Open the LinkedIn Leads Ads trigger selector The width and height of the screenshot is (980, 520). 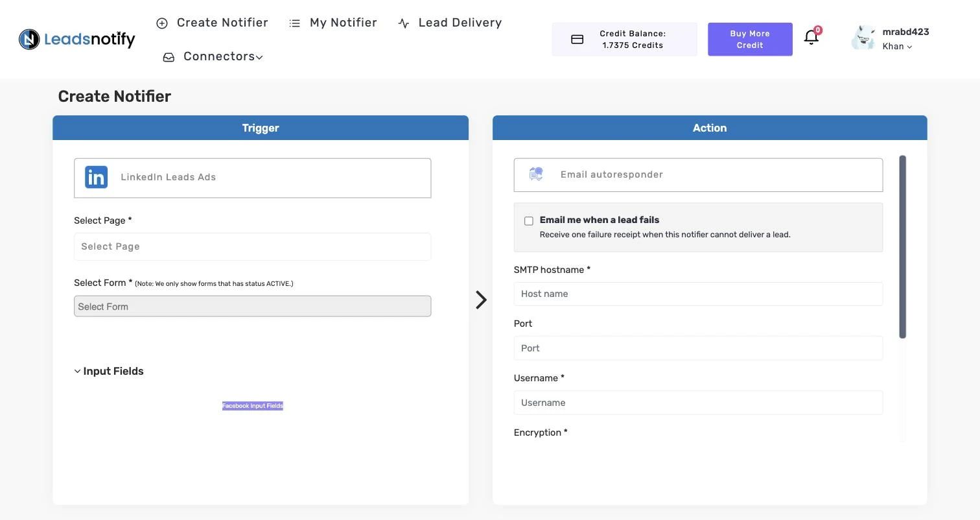(252, 178)
